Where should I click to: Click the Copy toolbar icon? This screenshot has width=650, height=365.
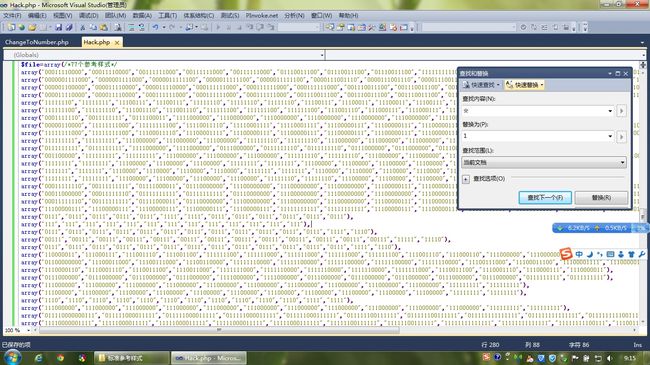click(x=93, y=27)
